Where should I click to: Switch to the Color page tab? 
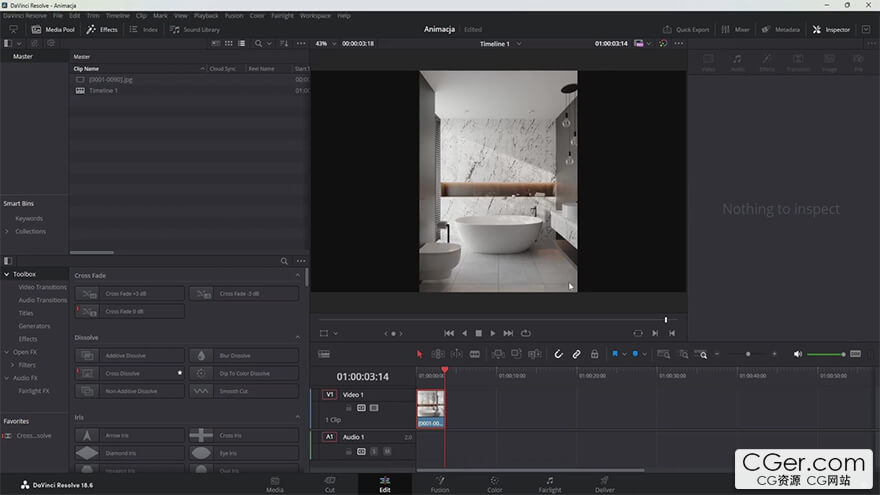tap(494, 484)
